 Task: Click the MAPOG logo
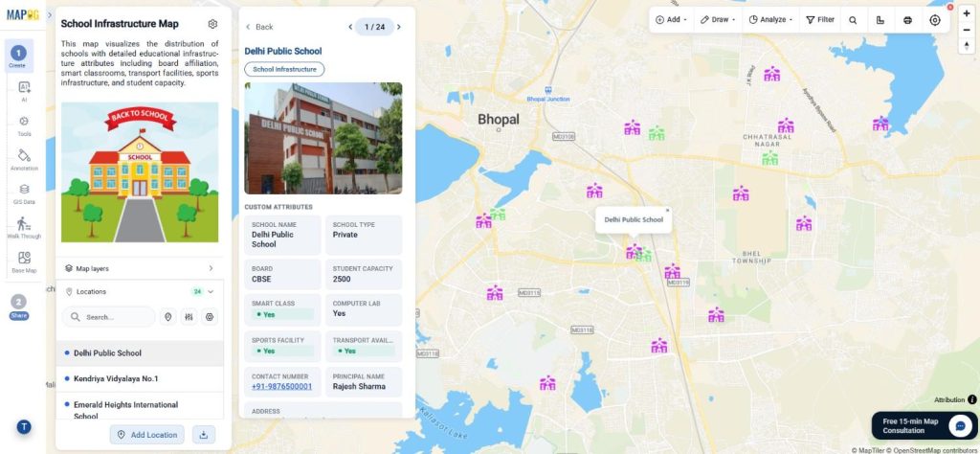coord(23,14)
